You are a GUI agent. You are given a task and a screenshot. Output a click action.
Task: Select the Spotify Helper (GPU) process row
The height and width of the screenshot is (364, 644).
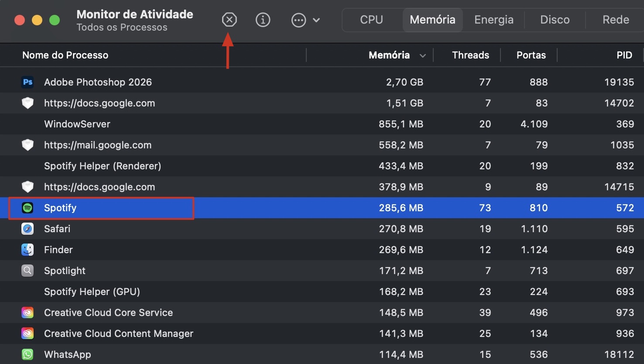(x=175, y=292)
